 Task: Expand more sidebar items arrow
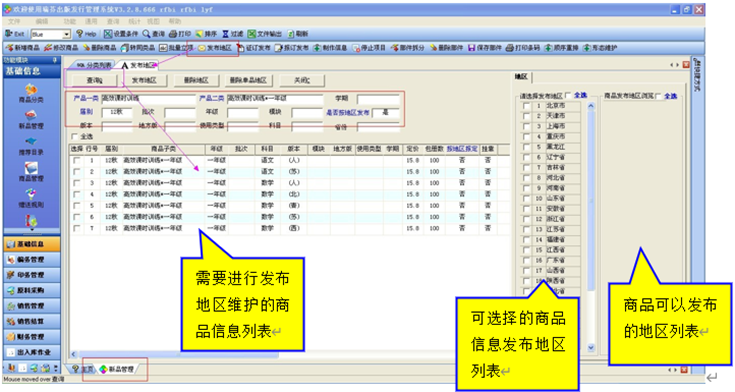pos(31,230)
